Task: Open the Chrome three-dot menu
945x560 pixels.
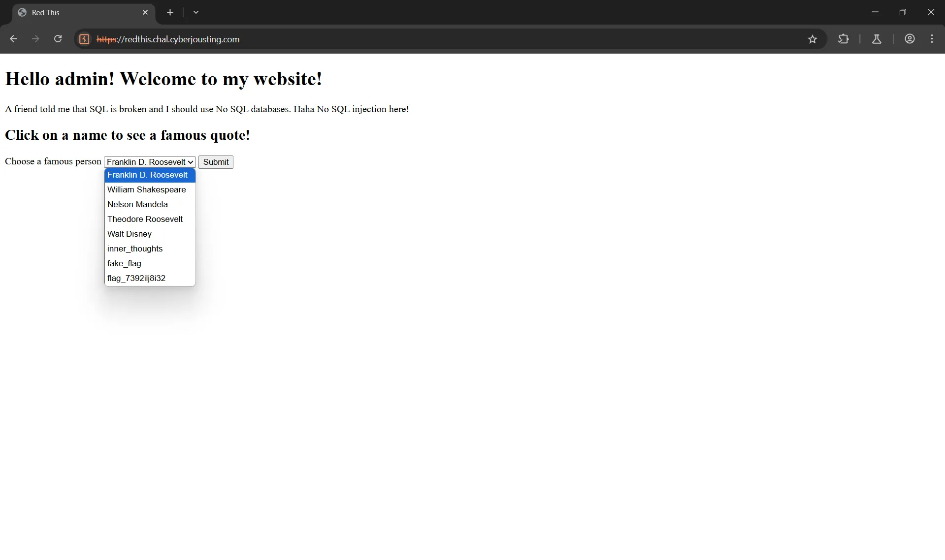Action: coord(932,39)
